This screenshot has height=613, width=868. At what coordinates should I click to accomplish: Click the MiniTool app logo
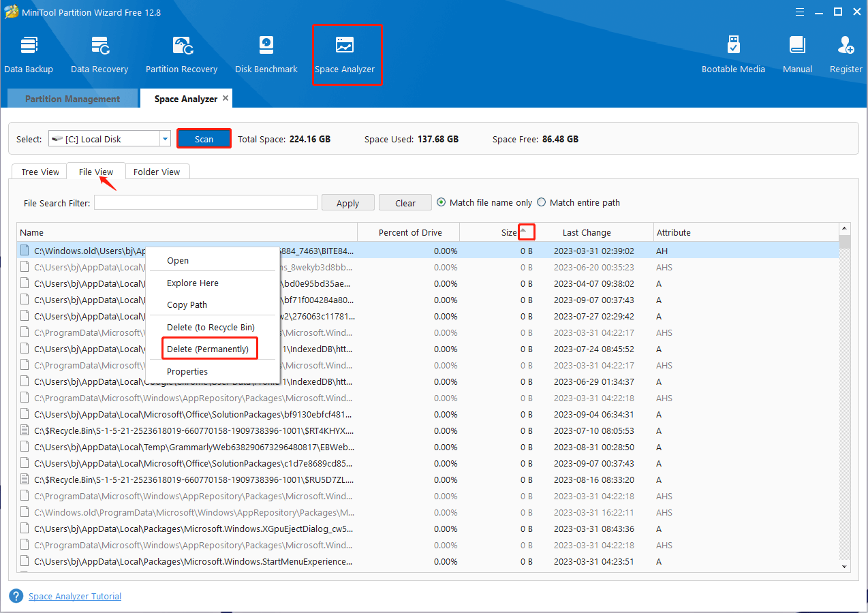(x=12, y=12)
